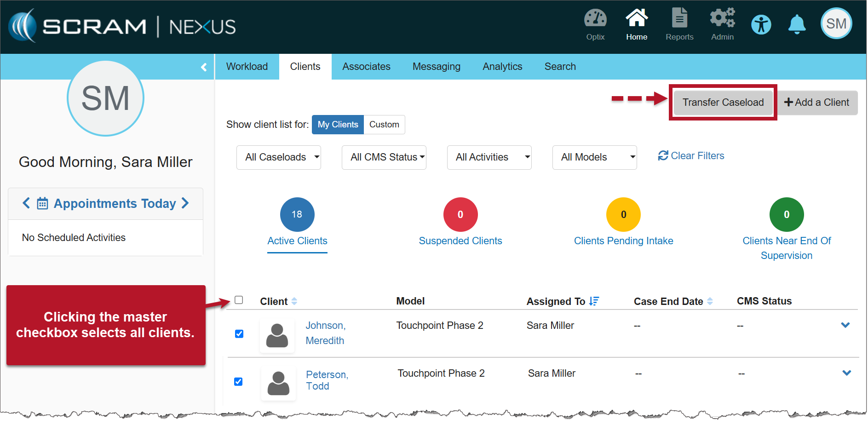Image resolution: width=868 pixels, height=425 pixels.
Task: Open the All Caseloads dropdown
Action: click(x=278, y=157)
